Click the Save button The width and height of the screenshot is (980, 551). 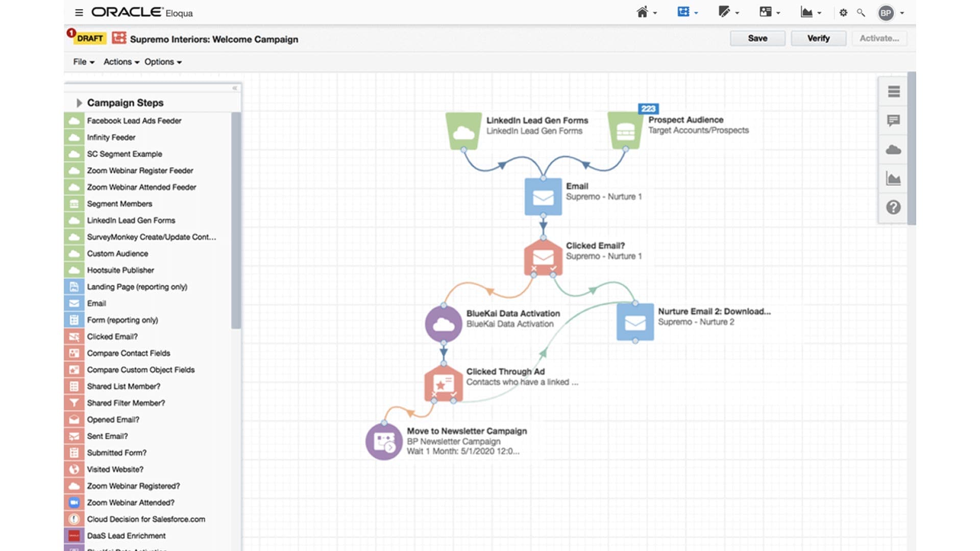[757, 38]
